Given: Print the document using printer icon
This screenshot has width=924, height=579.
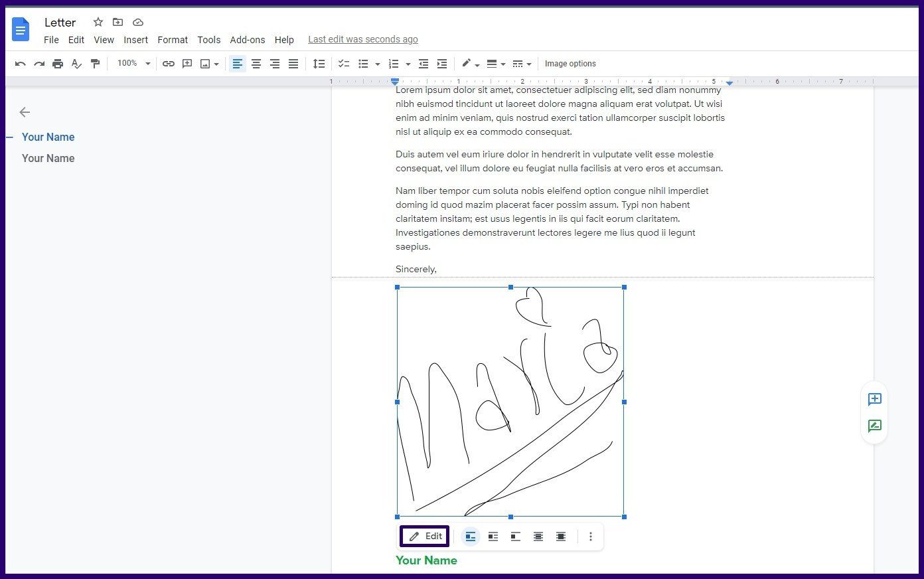Looking at the screenshot, I should tap(58, 64).
